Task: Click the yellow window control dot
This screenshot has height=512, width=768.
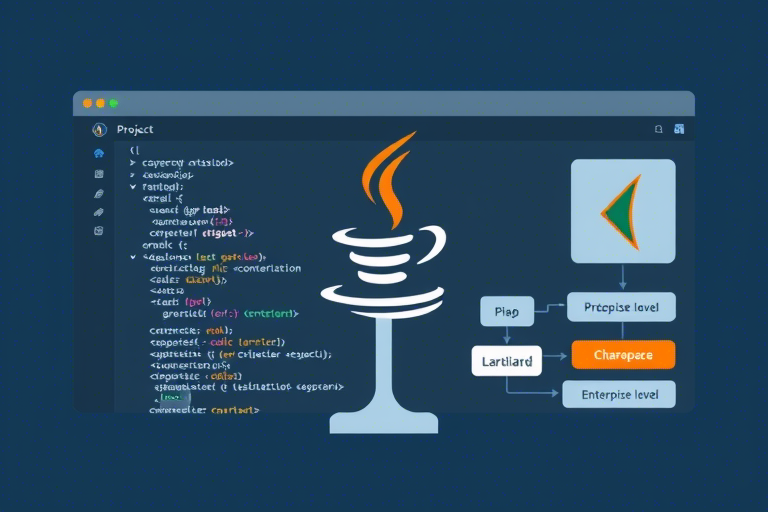Action: (x=100, y=103)
